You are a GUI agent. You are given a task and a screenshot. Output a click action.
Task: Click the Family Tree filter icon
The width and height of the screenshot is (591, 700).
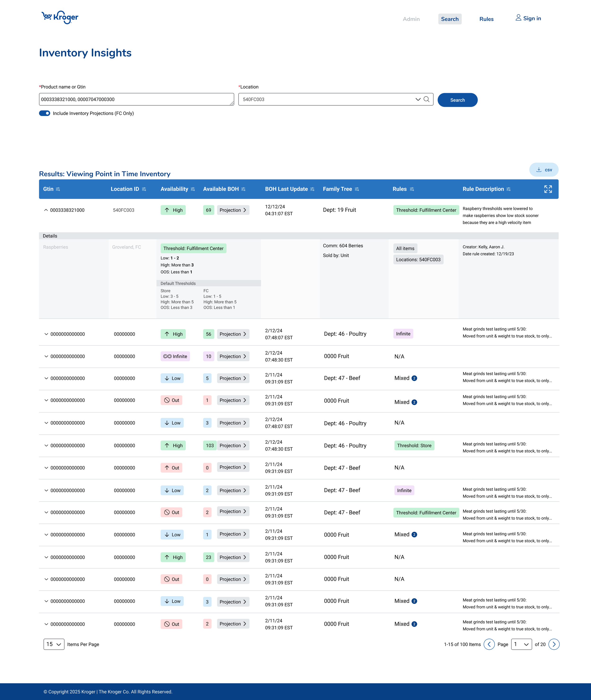tap(357, 189)
